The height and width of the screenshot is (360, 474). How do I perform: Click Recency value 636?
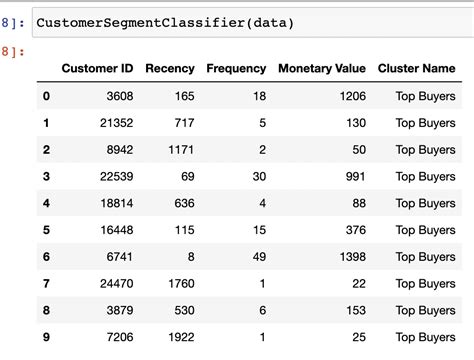185,203
